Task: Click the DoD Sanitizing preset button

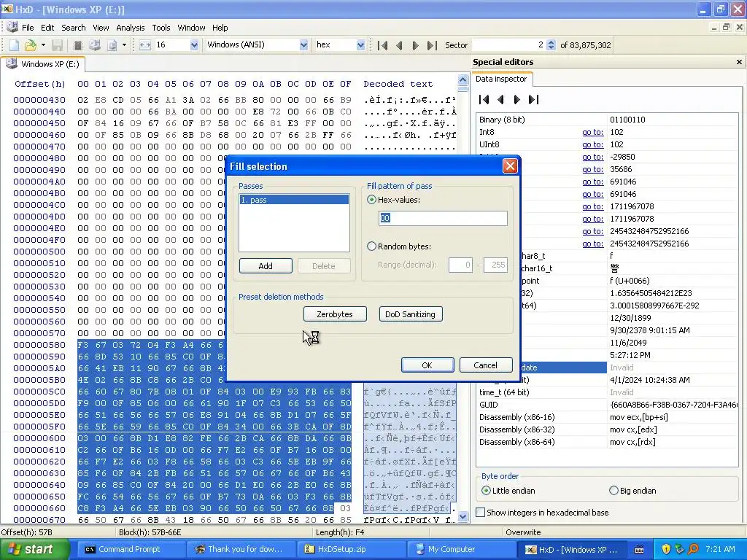Action: (410, 314)
